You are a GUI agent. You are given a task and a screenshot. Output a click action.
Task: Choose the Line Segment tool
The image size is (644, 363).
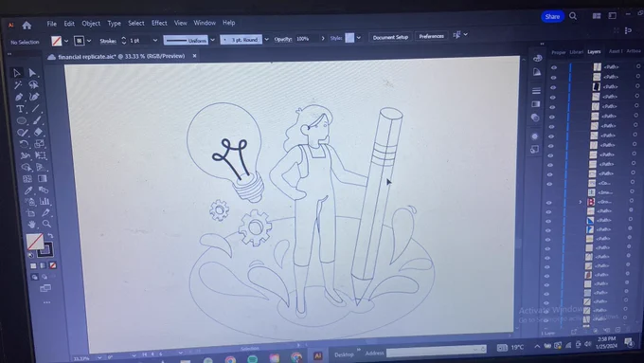tap(36, 109)
